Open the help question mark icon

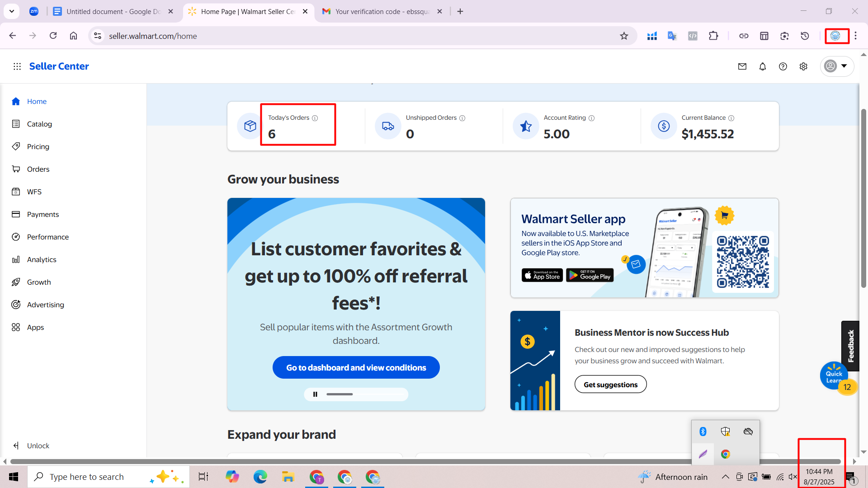tap(783, 66)
